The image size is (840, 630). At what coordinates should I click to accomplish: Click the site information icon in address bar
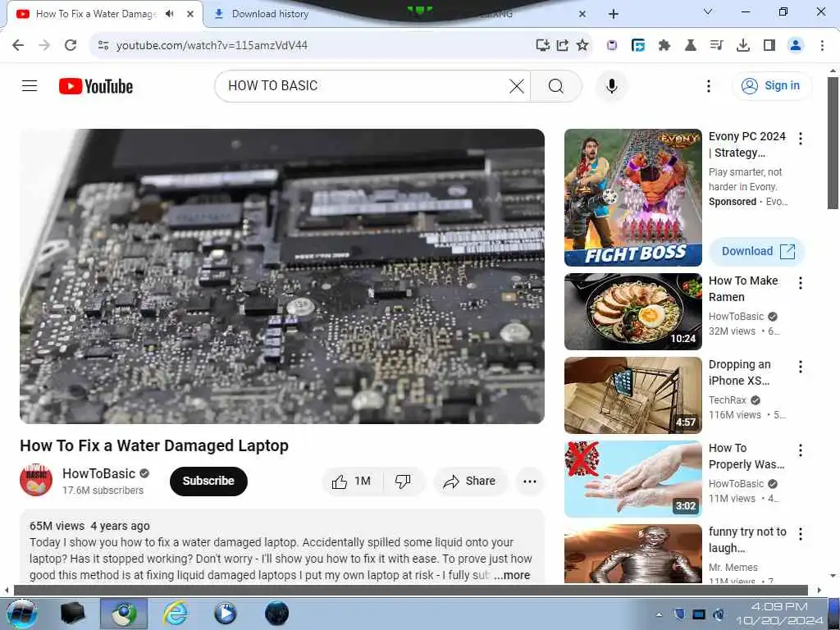[103, 45]
